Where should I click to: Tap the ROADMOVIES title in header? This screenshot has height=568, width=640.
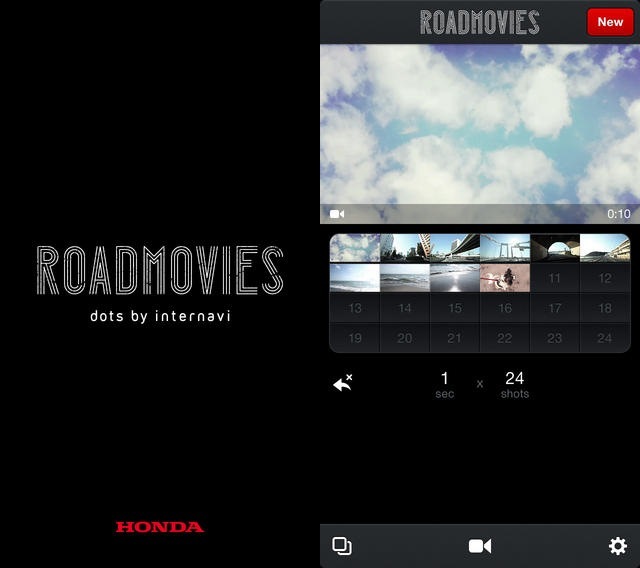479,22
